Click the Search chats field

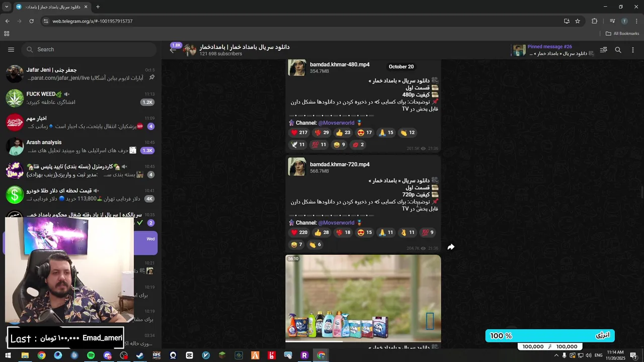click(89, 49)
